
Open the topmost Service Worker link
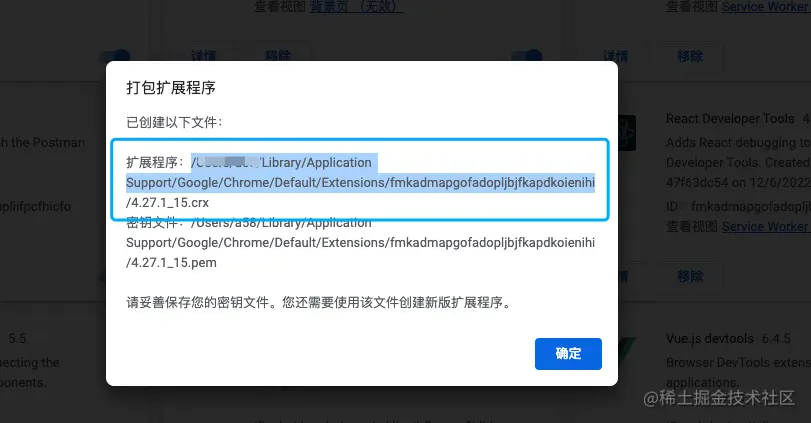click(x=765, y=7)
